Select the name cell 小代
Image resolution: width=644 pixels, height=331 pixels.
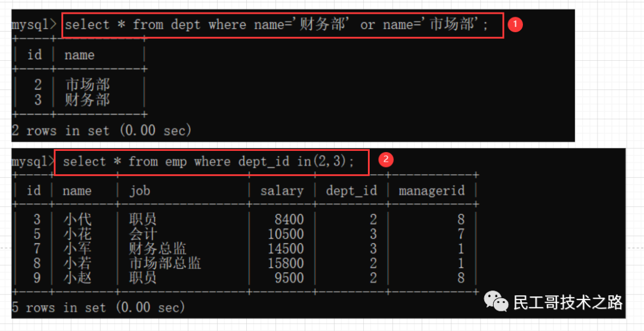(x=77, y=219)
